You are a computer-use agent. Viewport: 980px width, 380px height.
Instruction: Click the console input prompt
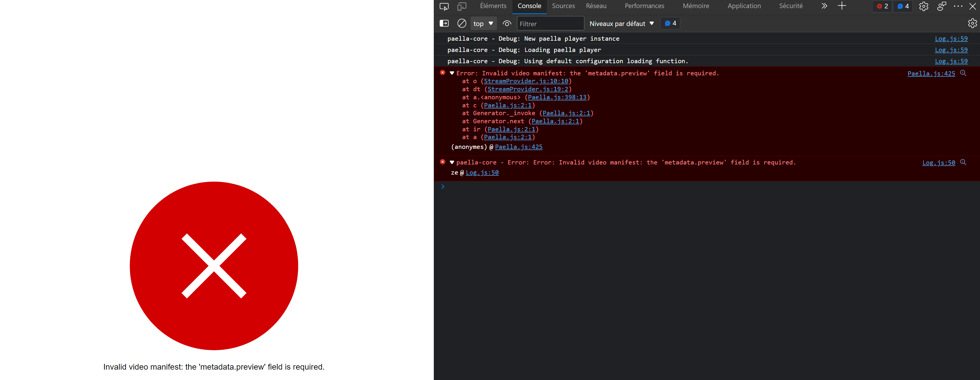(495, 186)
